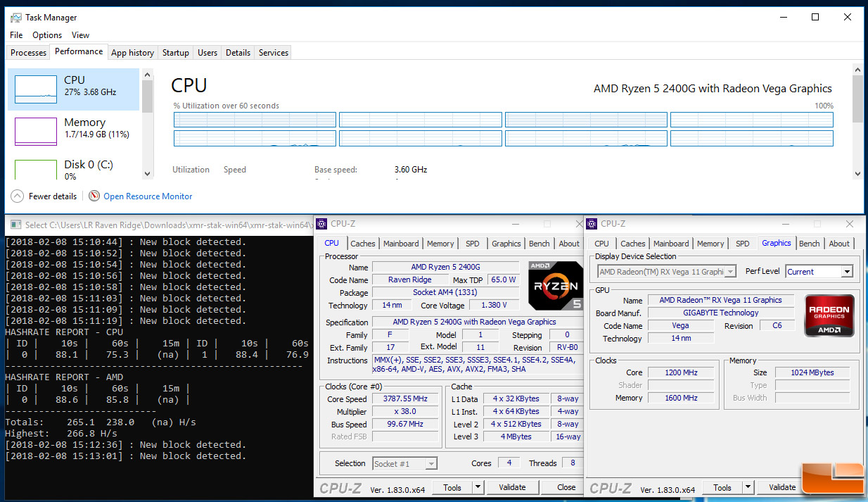Select the CPU performance graph thumbnail
868x502 pixels.
click(36, 89)
